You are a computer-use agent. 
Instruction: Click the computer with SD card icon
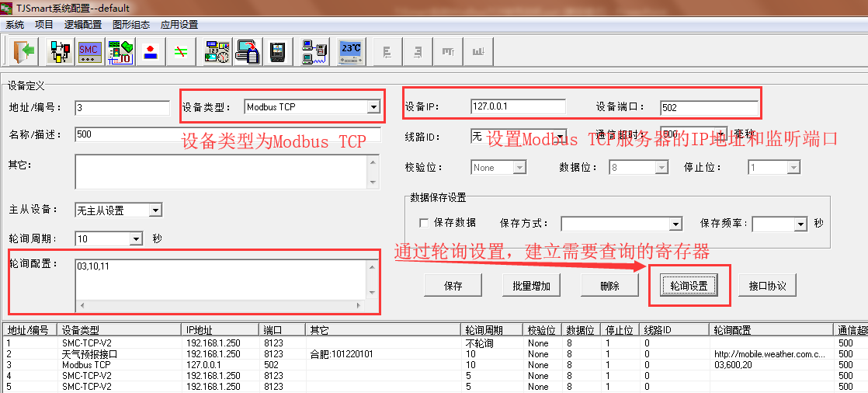248,52
